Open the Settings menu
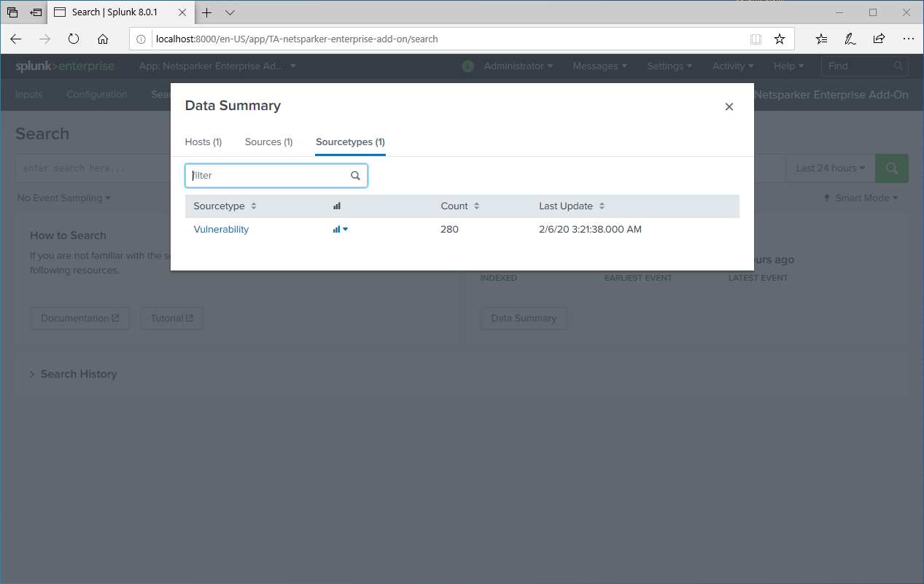Viewport: 924px width, 584px height. click(669, 66)
